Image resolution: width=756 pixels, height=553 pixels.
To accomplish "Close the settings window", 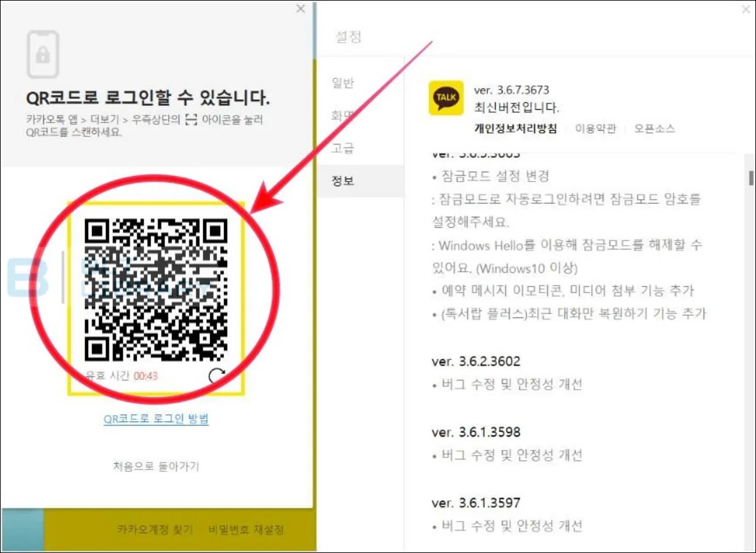I will pyautogui.click(x=745, y=9).
